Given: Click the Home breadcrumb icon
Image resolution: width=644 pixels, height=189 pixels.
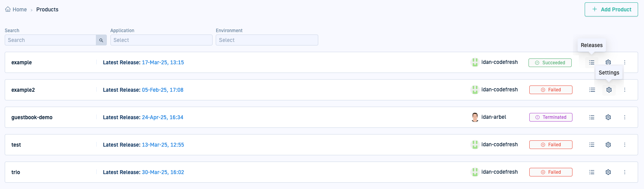Looking at the screenshot, I should click(x=8, y=9).
